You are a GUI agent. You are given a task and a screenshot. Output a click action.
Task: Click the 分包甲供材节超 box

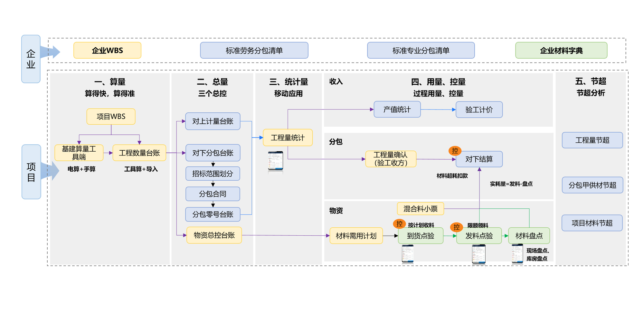592,185
